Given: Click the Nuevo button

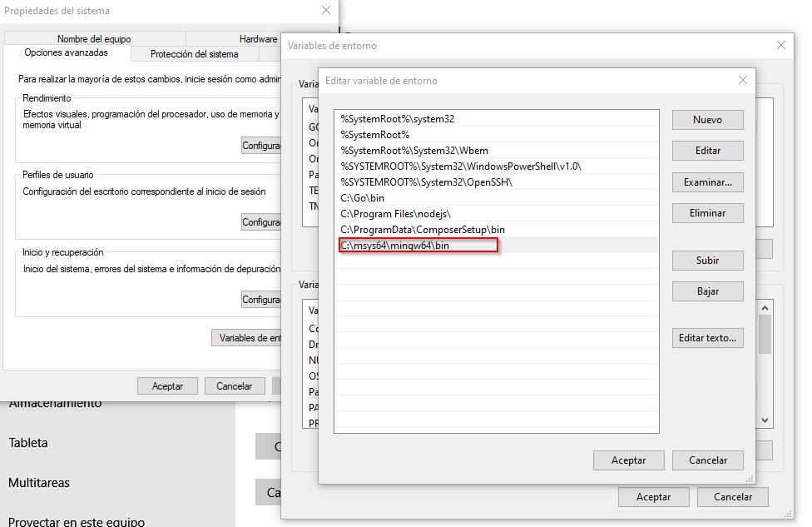Looking at the screenshot, I should tap(707, 120).
